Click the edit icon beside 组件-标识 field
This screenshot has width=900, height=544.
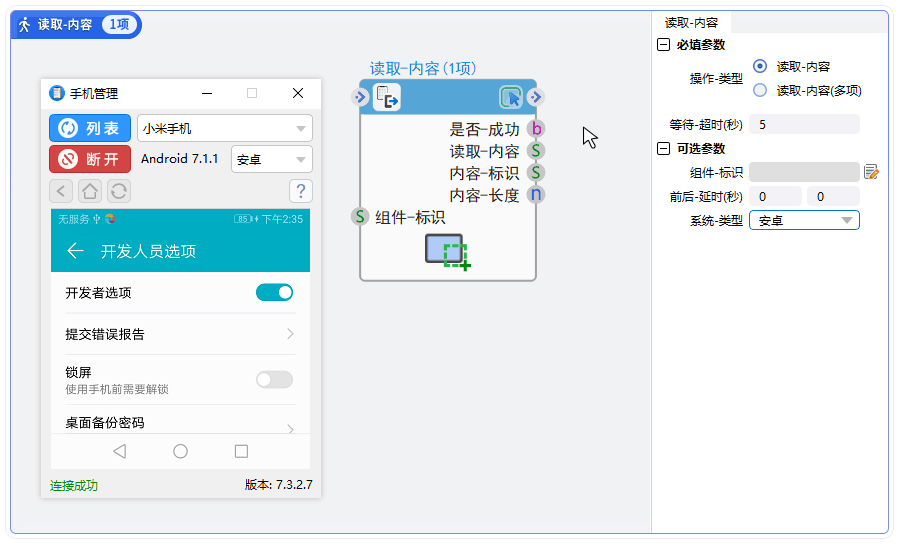point(871,172)
